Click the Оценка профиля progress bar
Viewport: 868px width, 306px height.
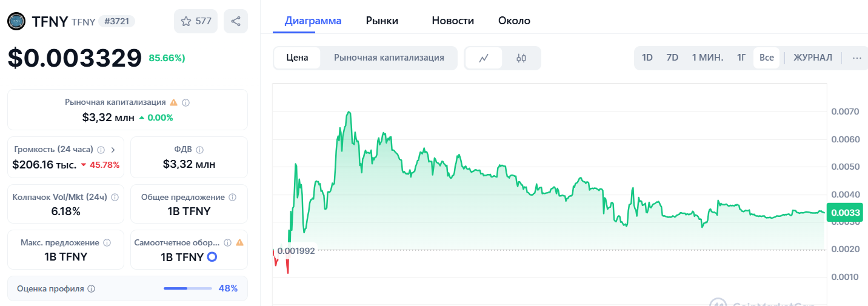point(188,288)
